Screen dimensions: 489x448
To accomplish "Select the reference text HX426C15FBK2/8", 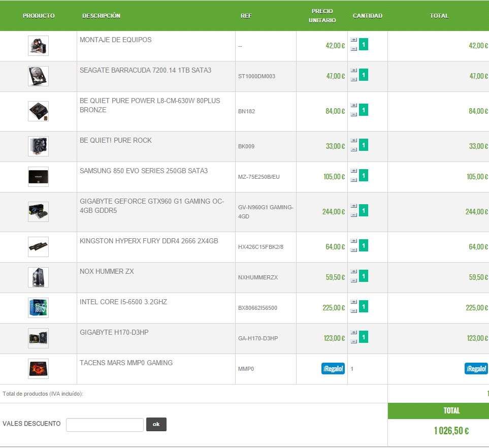I will [260, 247].
